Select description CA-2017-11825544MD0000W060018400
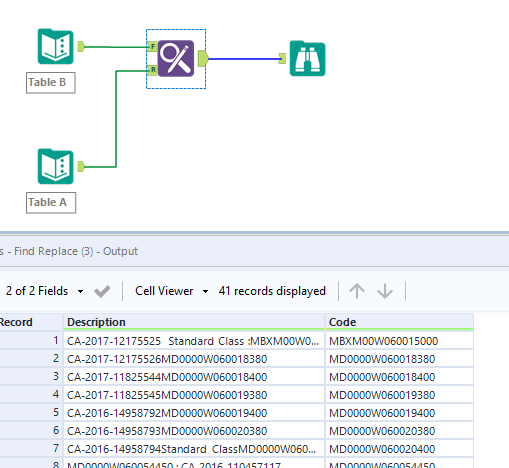The image size is (509, 468). click(x=194, y=377)
